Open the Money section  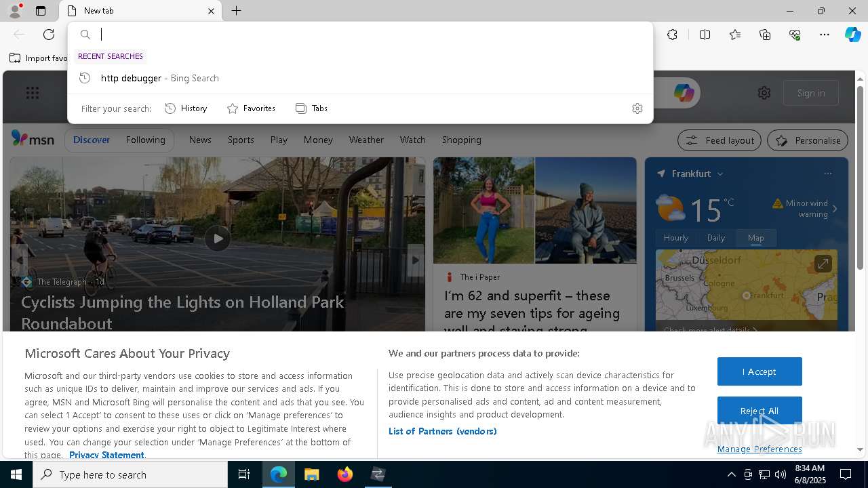pos(318,140)
